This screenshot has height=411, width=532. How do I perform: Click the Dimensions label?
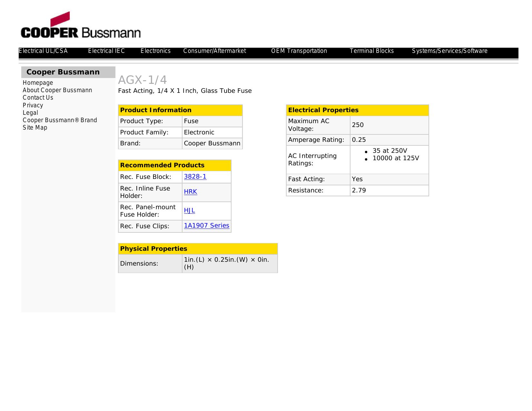[139, 264]
